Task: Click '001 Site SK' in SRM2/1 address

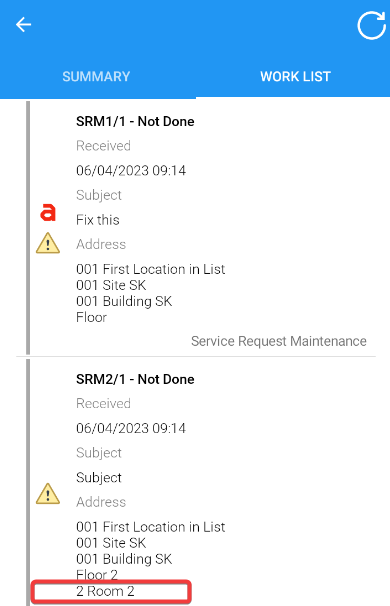Action: click(111, 543)
